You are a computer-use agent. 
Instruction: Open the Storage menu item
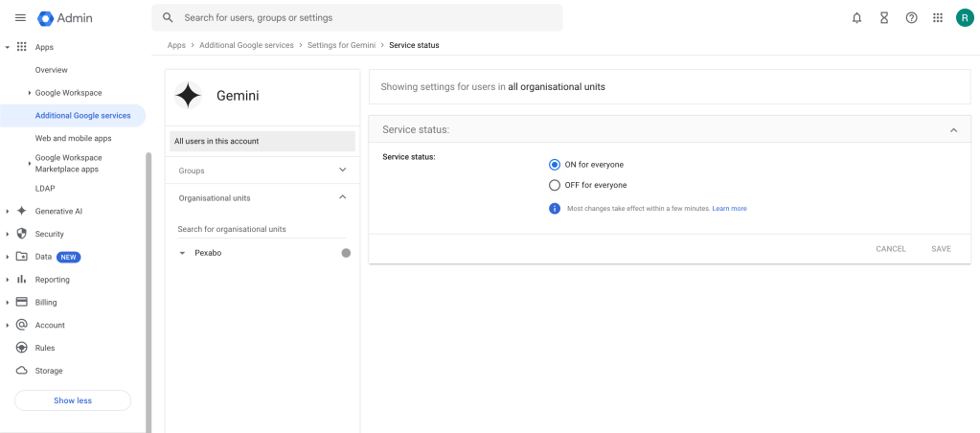click(x=49, y=371)
